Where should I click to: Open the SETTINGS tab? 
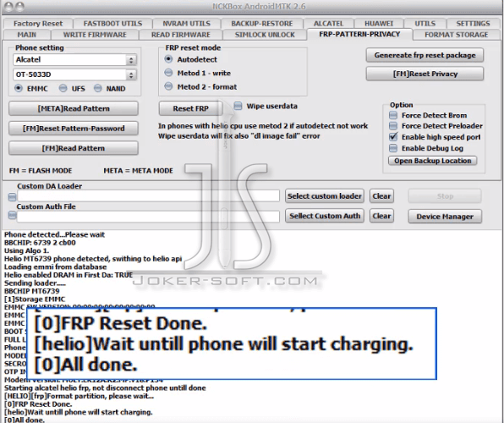click(473, 24)
